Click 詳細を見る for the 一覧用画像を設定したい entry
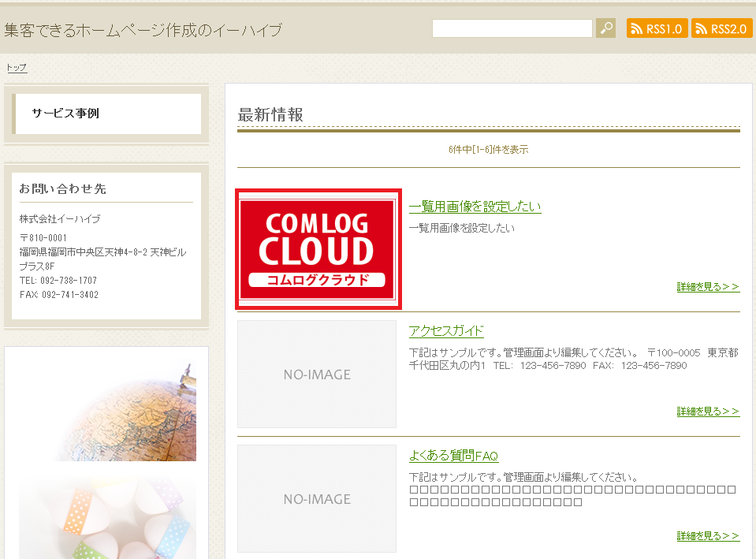Viewport: 756px width, 559px height. (707, 287)
